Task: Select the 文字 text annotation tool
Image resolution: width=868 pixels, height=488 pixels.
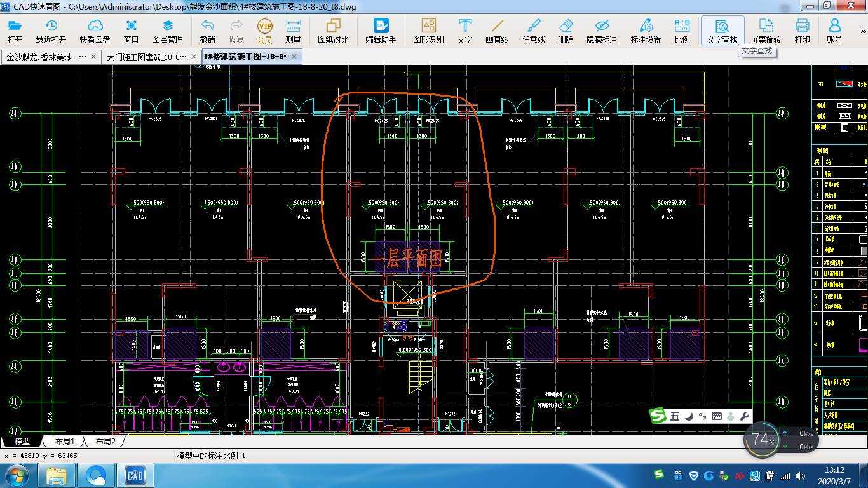Action: click(465, 31)
